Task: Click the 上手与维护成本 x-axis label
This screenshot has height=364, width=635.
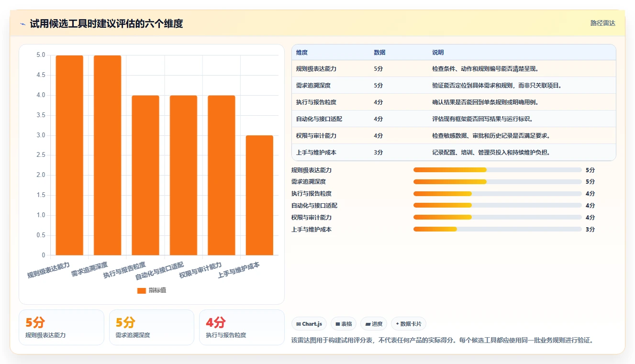Action: 238,270
